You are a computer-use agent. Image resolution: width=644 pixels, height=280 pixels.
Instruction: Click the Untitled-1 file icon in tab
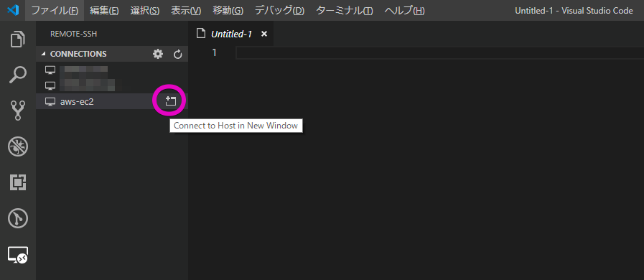tap(201, 34)
